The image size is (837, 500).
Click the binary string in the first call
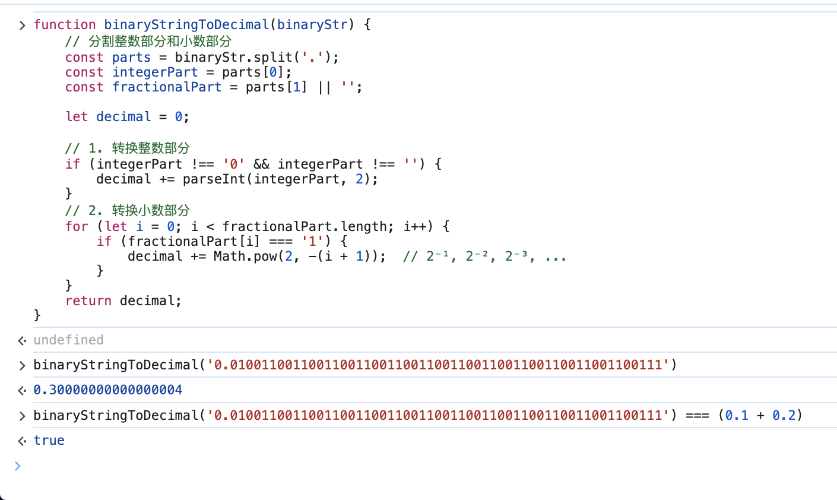coord(438,365)
